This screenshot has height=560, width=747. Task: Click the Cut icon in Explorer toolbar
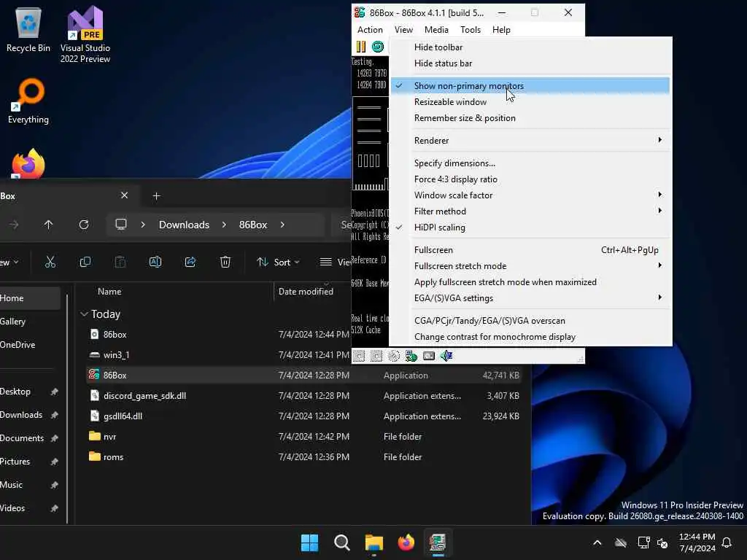[50, 262]
